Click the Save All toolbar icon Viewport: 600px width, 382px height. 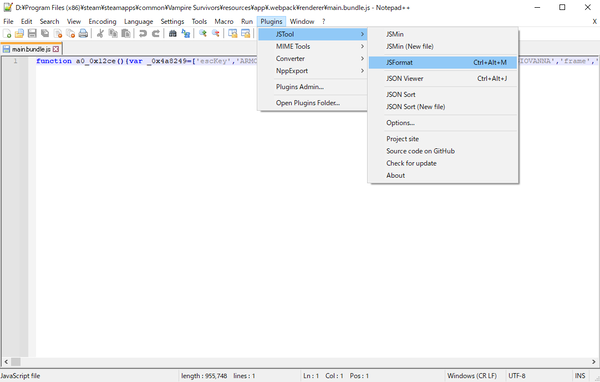45,34
